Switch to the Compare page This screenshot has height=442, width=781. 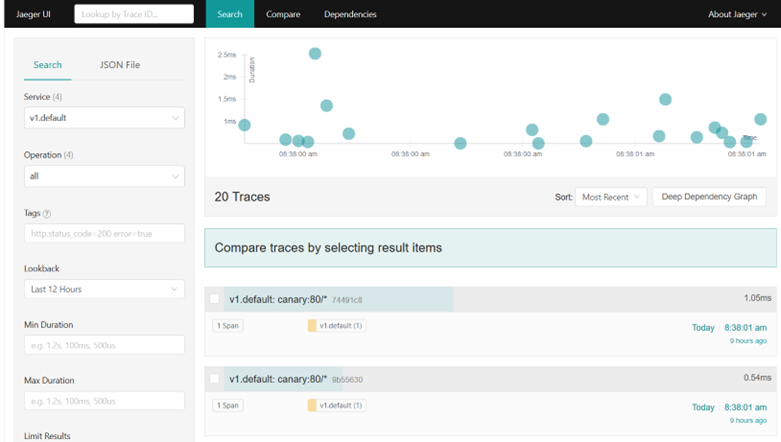pyautogui.click(x=283, y=14)
